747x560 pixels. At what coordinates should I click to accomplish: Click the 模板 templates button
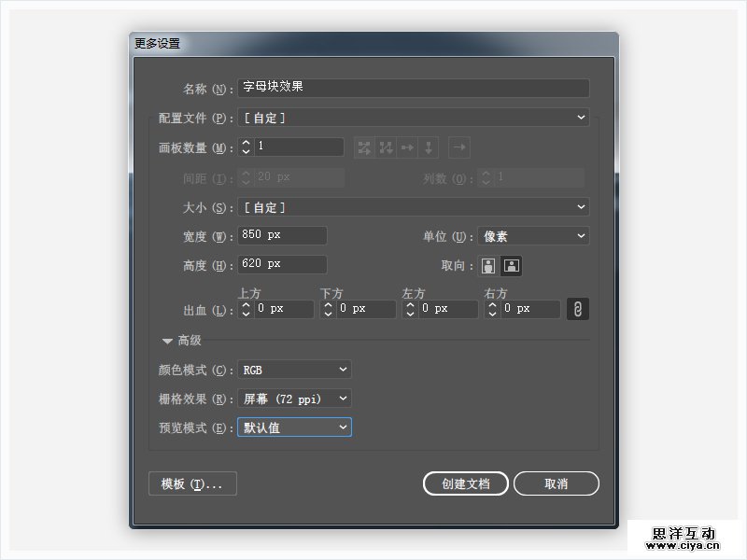[x=192, y=483]
